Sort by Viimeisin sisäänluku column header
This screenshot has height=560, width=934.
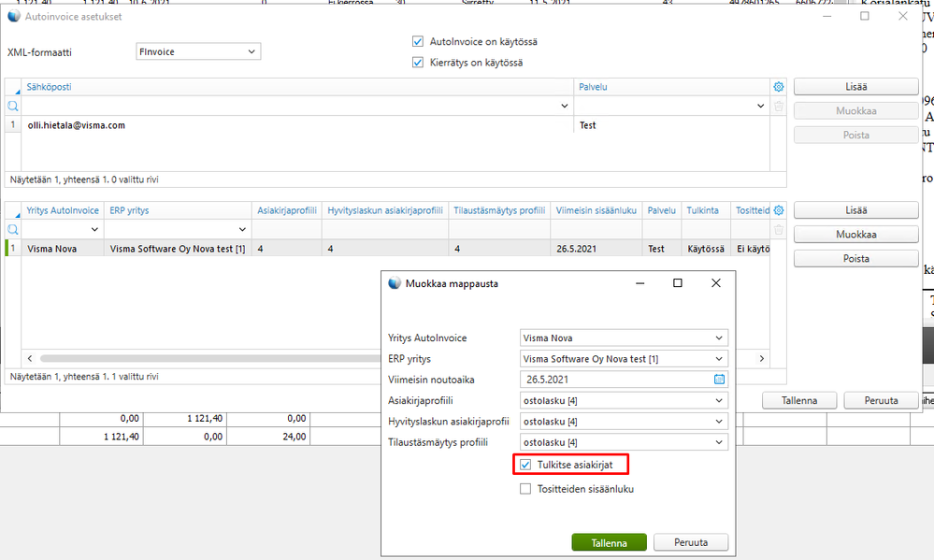click(x=596, y=210)
